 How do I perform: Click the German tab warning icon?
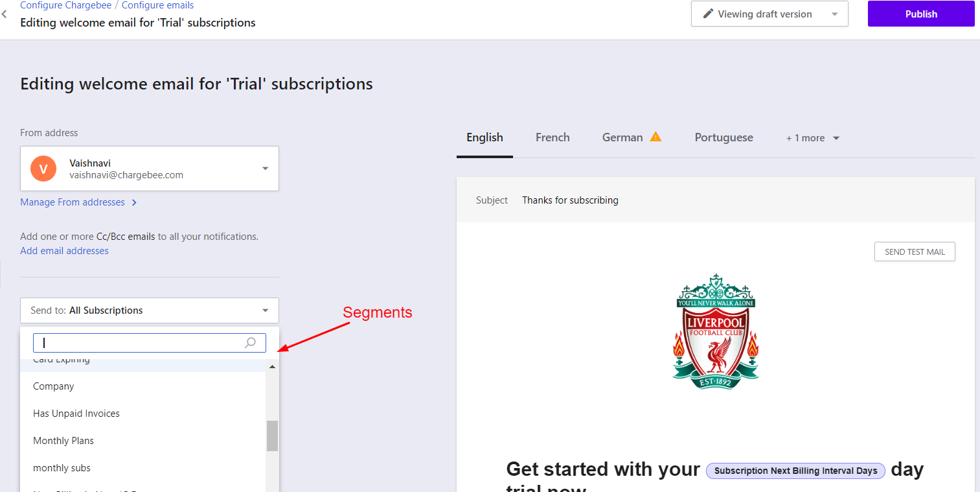pos(655,137)
